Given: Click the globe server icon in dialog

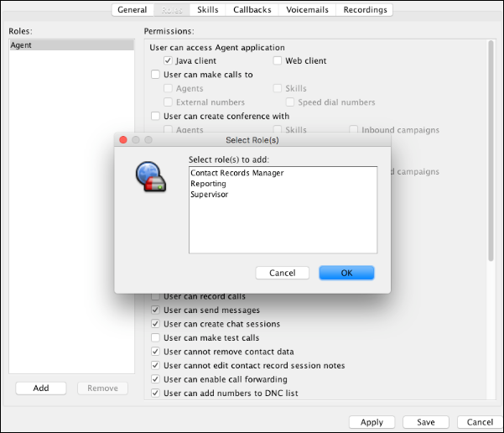Looking at the screenshot, I should [x=151, y=176].
